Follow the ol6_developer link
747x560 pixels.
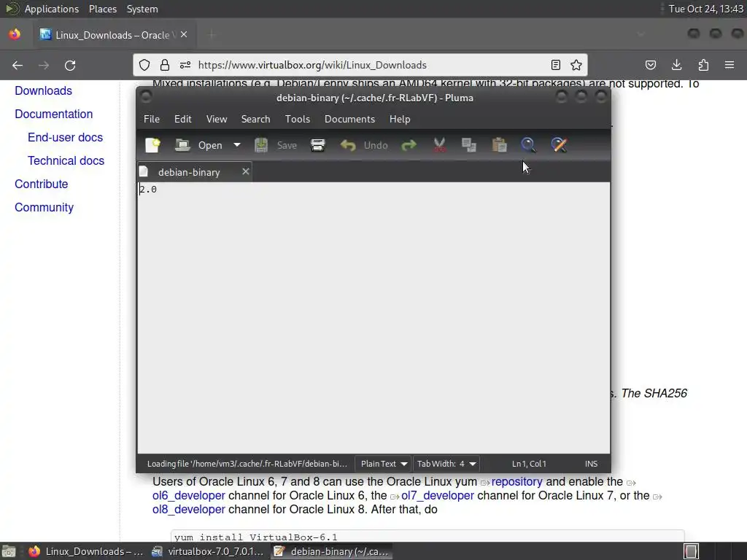189,495
